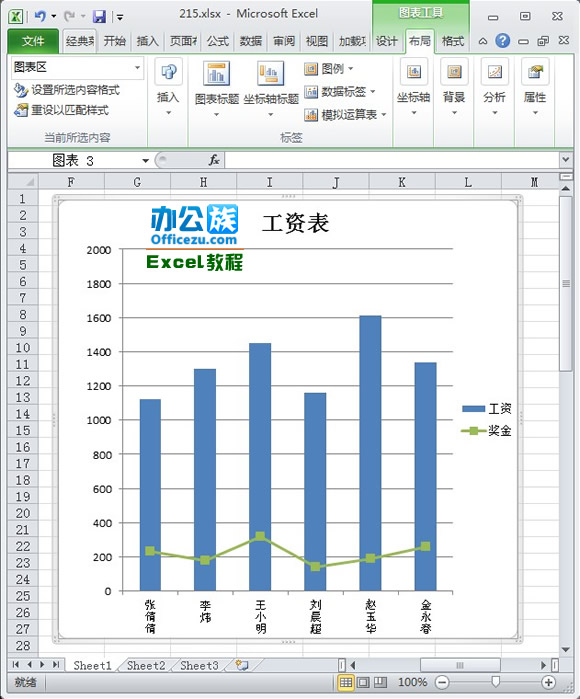The image size is (580, 699).
Task: Open the Help question mark icon
Action: (x=503, y=41)
